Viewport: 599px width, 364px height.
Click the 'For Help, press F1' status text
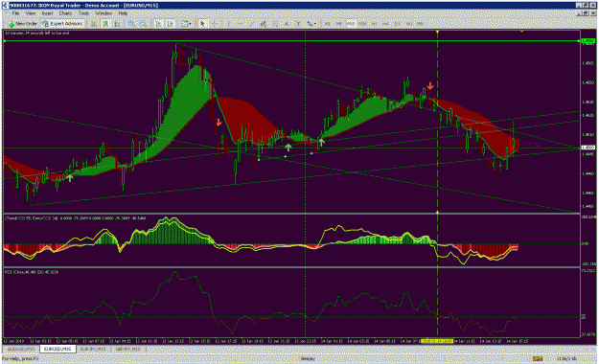click(21, 358)
